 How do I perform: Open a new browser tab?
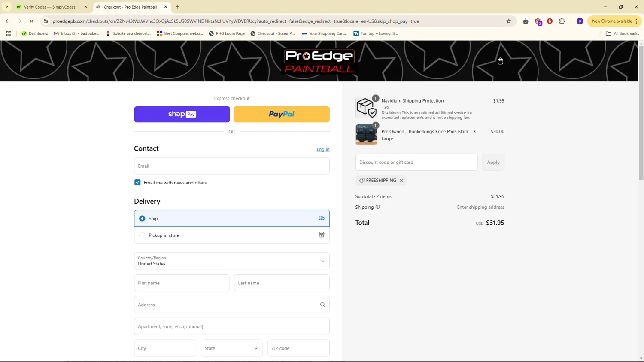point(178,7)
